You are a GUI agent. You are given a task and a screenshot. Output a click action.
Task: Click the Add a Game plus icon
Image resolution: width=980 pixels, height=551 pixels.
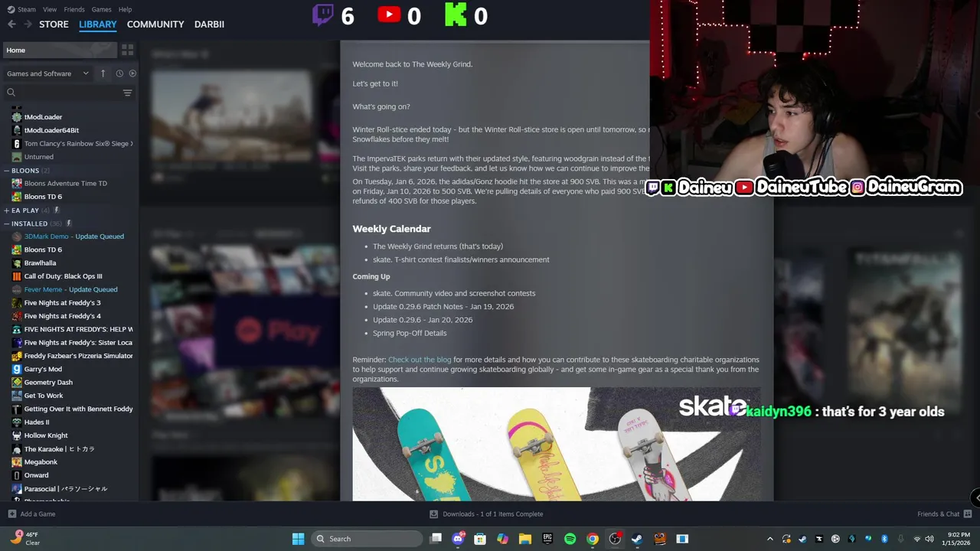tap(11, 514)
